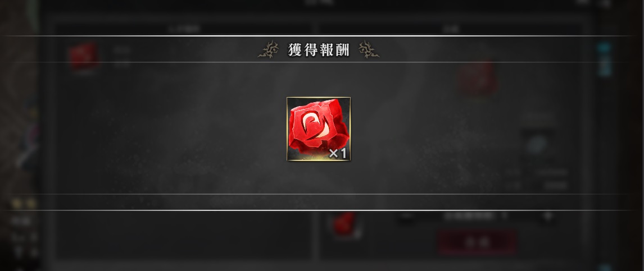The height and width of the screenshot is (271, 644).
Task: Click upper cyan icon at right edge
Action: 604,48
